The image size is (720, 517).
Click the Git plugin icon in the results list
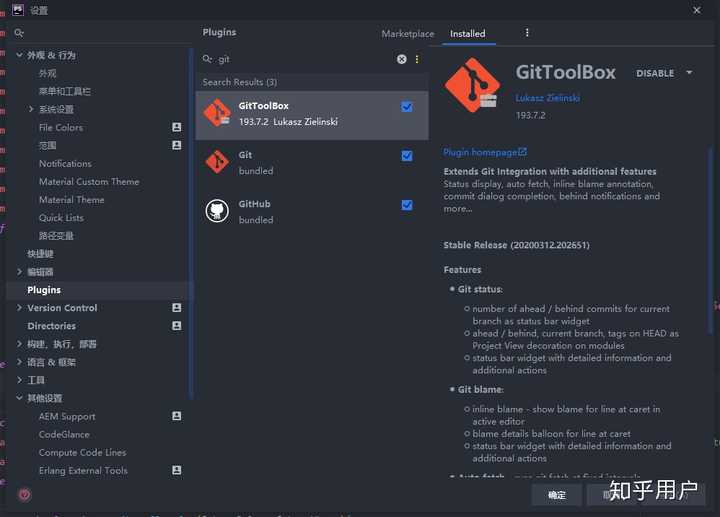click(217, 162)
